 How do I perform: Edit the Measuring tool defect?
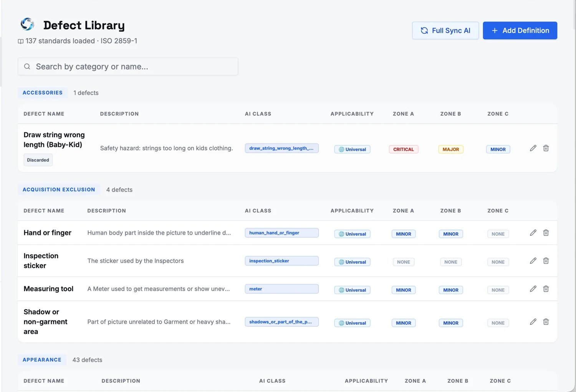(x=533, y=288)
